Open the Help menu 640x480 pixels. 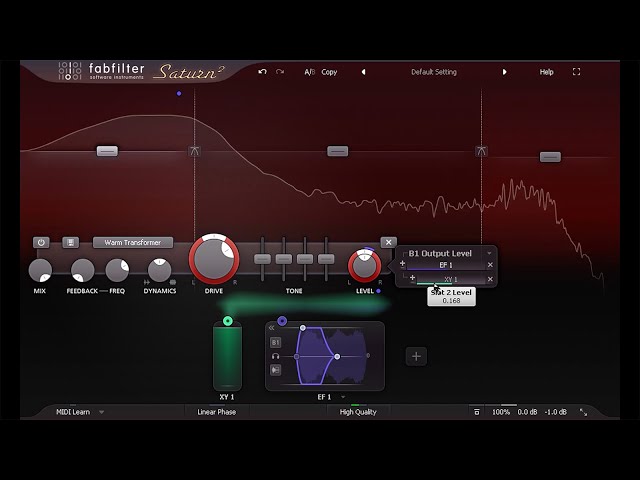point(547,72)
